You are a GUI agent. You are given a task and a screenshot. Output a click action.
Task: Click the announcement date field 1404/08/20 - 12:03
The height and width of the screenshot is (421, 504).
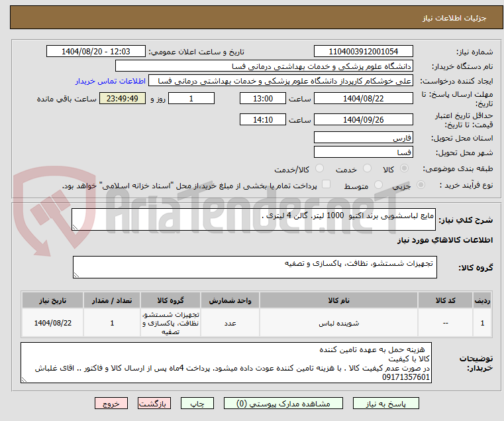96,52
